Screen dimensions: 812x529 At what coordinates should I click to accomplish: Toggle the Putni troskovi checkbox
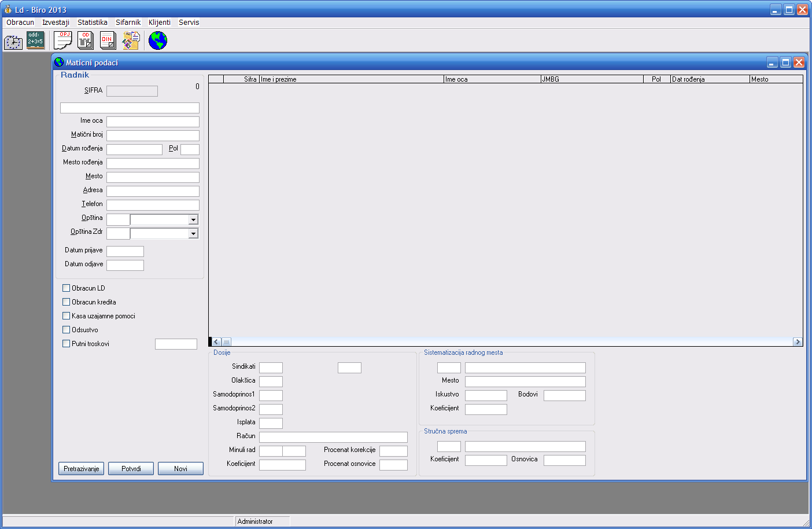point(66,344)
